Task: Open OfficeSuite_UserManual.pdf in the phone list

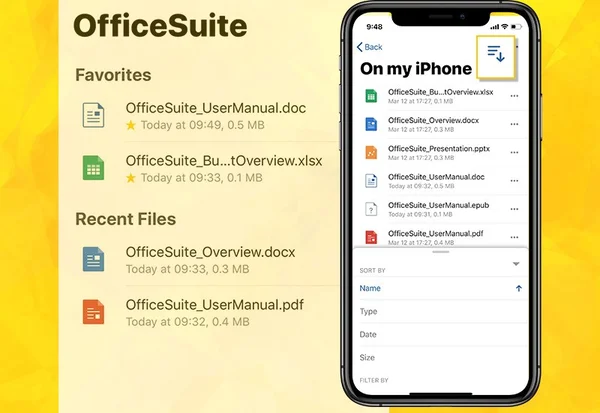Action: click(435, 233)
